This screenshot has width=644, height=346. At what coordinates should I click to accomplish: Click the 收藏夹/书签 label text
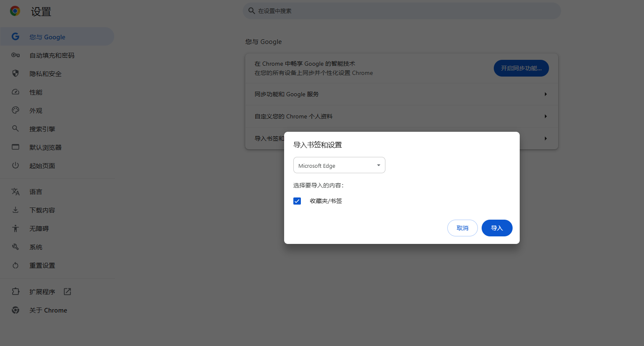[326, 201]
